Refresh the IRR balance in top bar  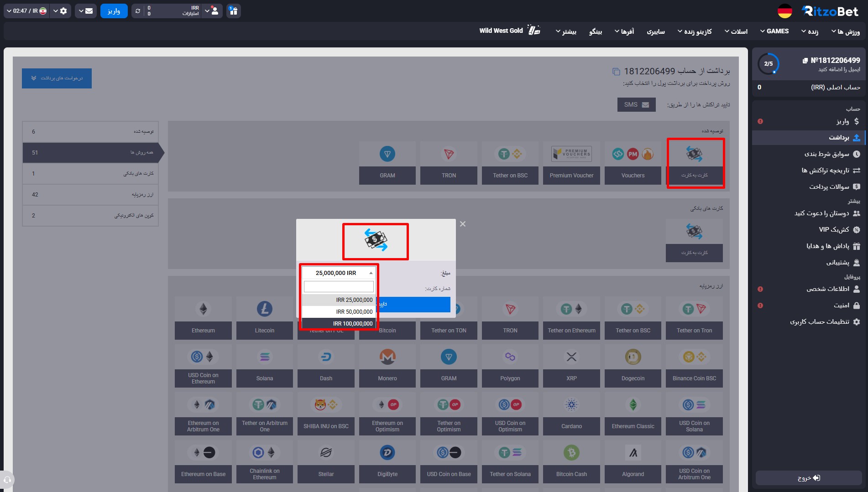click(138, 11)
